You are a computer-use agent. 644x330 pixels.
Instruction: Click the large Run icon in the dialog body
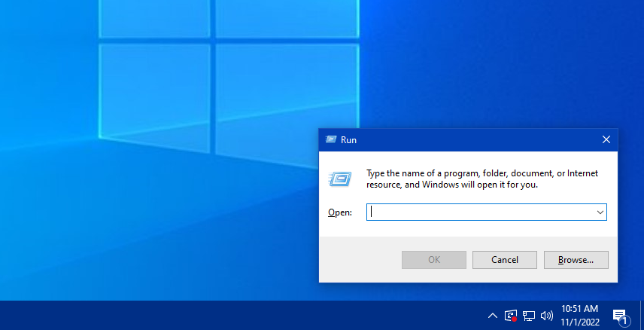[340, 179]
